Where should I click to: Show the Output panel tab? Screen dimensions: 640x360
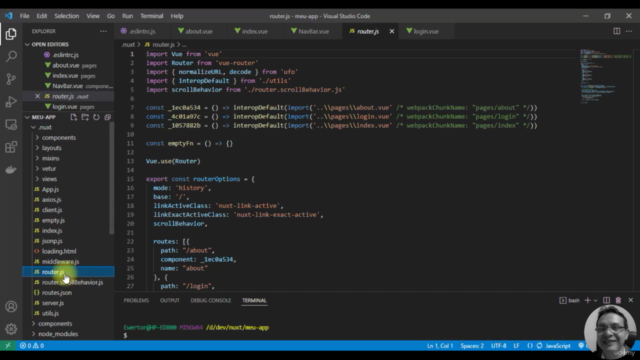coord(170,300)
